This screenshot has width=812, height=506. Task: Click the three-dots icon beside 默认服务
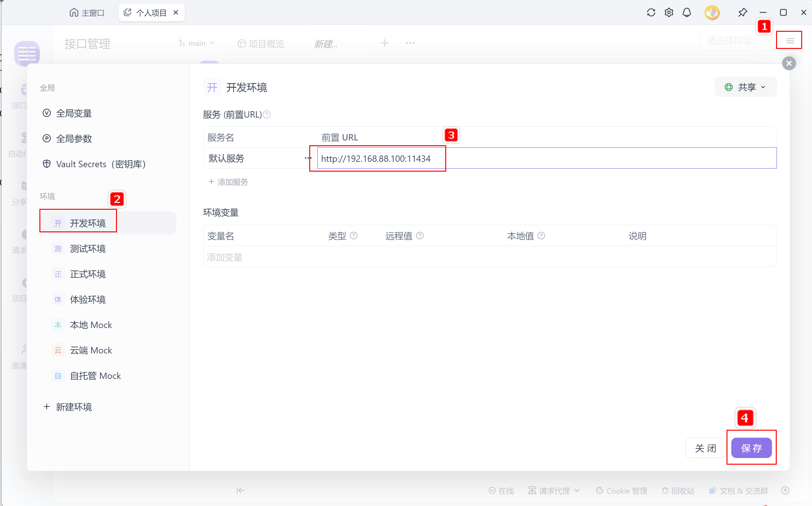308,158
